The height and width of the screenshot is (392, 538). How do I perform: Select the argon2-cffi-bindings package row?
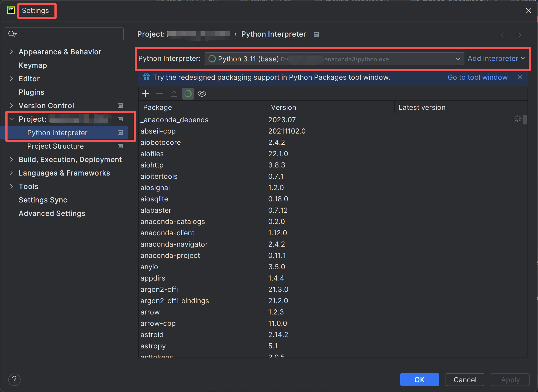(x=331, y=301)
